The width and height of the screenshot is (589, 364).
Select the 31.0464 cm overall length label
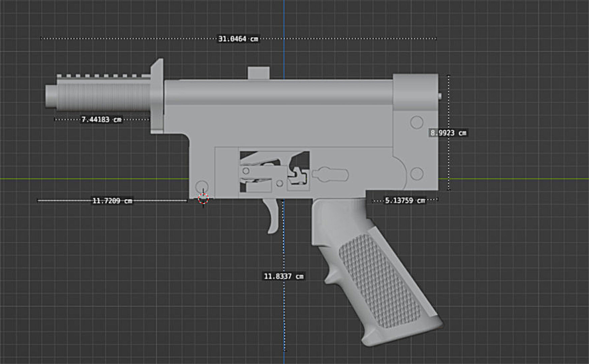coord(238,39)
